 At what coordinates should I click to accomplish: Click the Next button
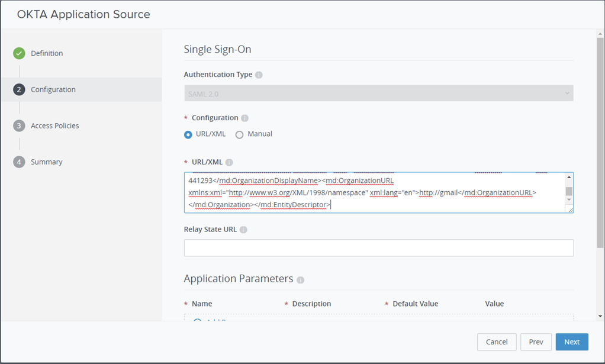pyautogui.click(x=571, y=342)
